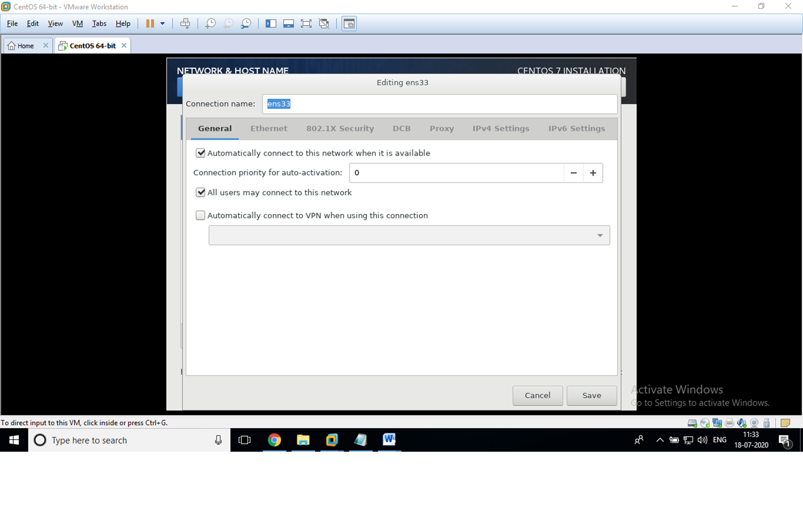
Task: Cancel editing the ens33 connection
Action: coord(537,395)
